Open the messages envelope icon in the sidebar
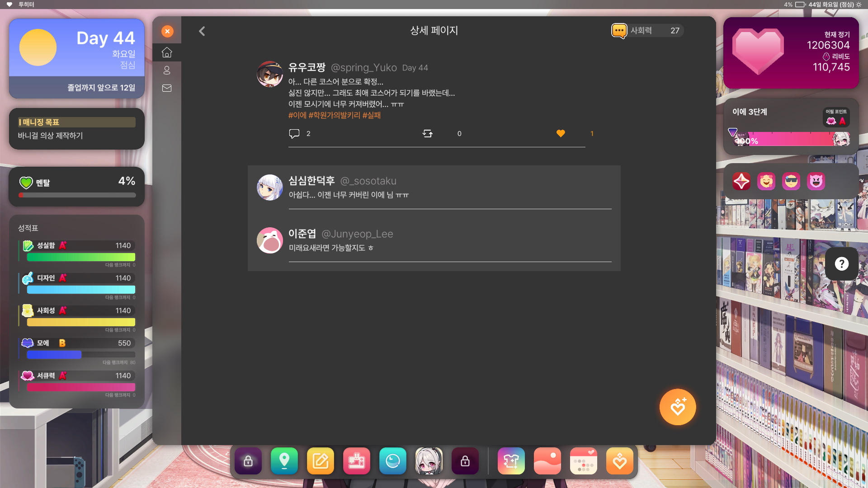868x488 pixels. (x=167, y=88)
